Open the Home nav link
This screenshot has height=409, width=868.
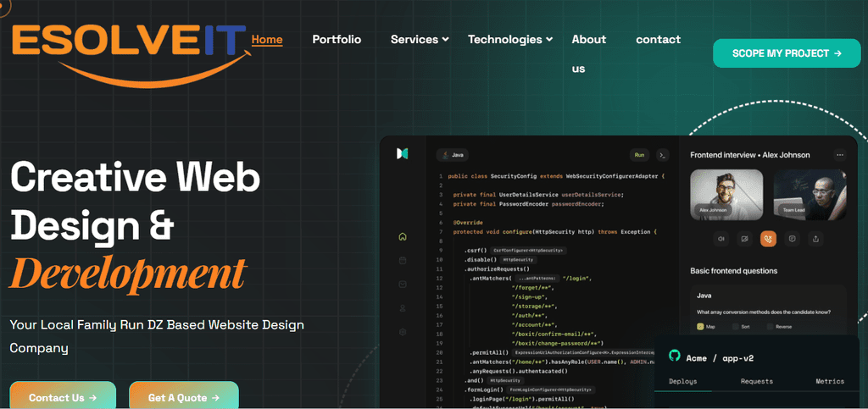[x=267, y=40]
